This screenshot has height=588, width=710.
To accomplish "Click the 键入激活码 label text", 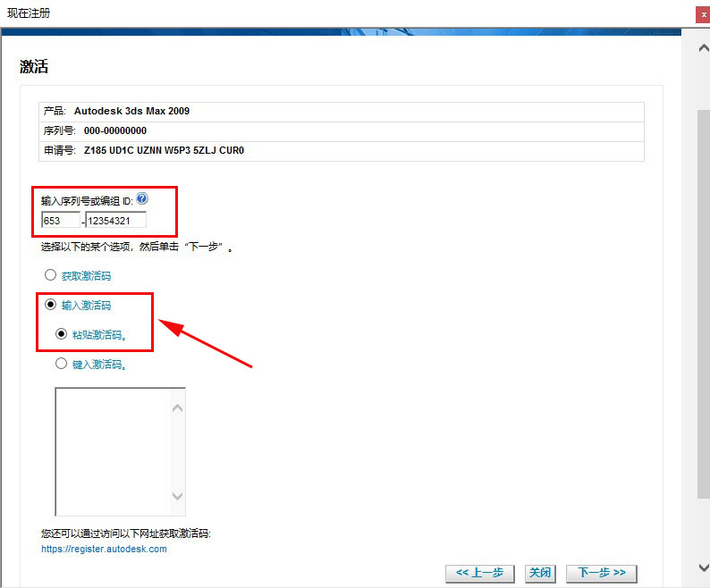I will click(x=99, y=365).
